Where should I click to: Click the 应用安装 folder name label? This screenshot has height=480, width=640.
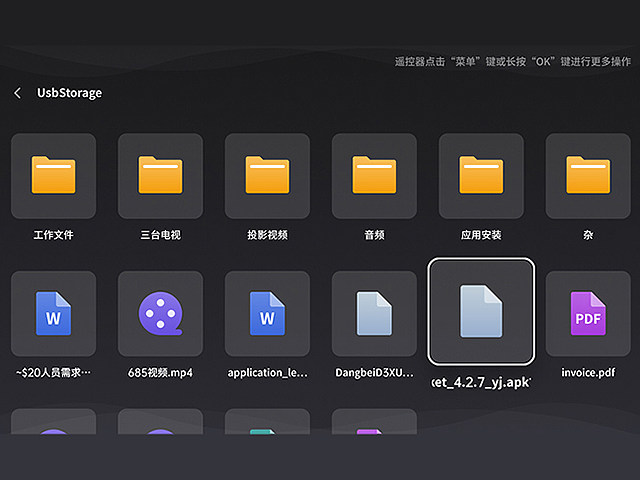coord(481,236)
